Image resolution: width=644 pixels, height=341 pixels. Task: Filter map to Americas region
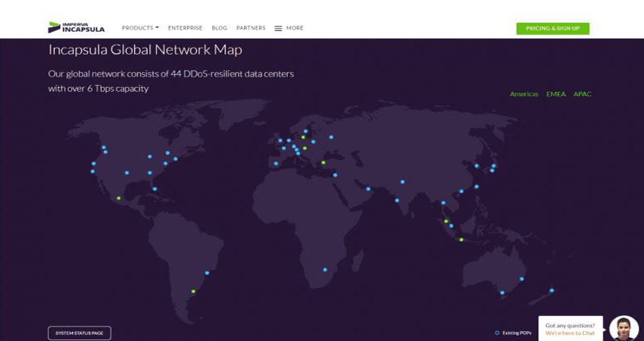524,94
